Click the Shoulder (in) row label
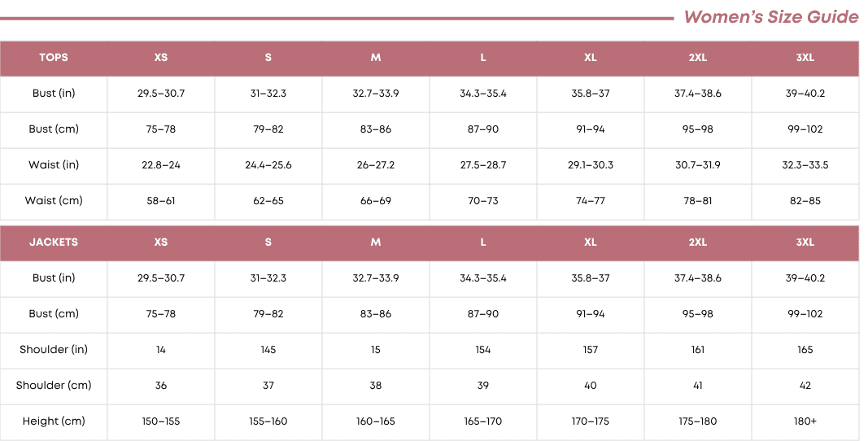The height and width of the screenshot is (441, 868). 54,350
